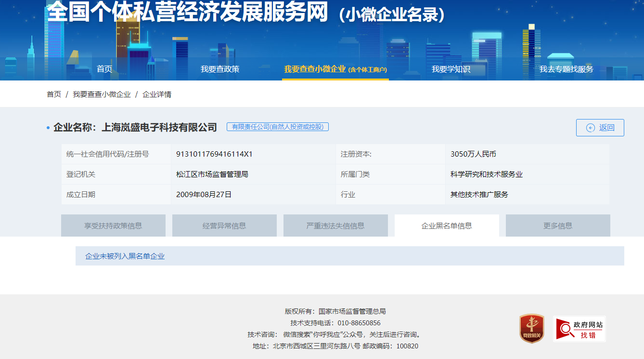
Task: Click the 全国个体私营经济发展服务网 site title
Action: click(188, 11)
